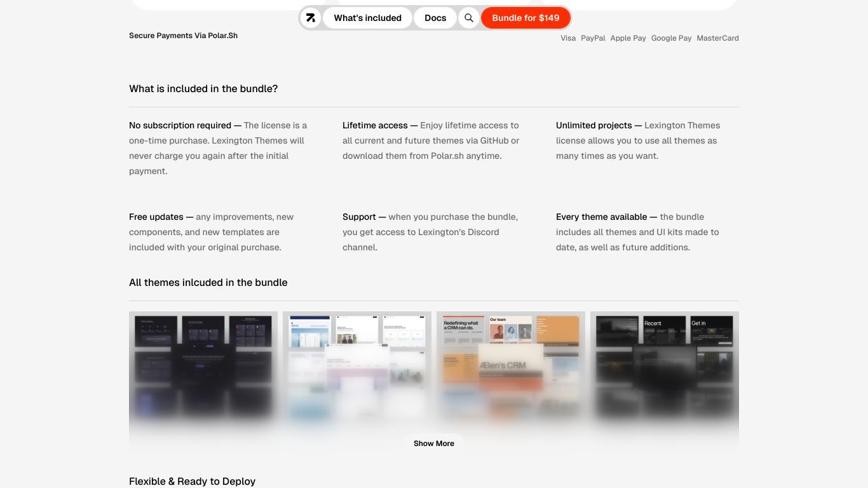Viewport: 868px width, 488px height.
Task: Click the MasterCard payment label
Action: coord(717,38)
